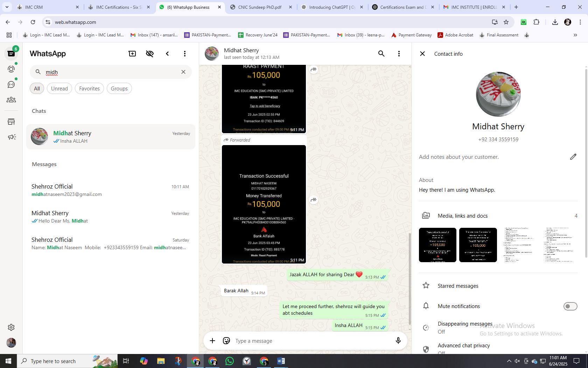Open File Explorer from the taskbar
Screen dimensions: 588x368
tap(161, 361)
